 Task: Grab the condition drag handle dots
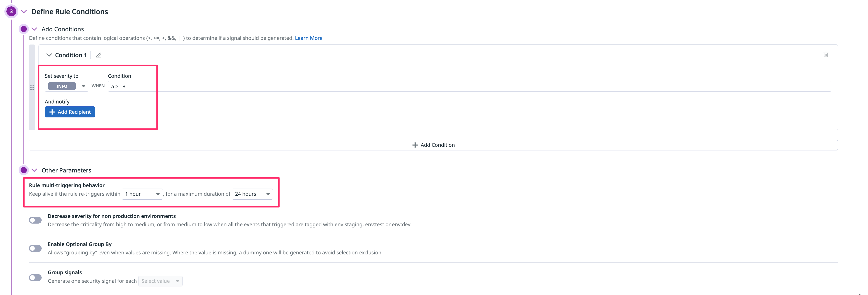click(x=32, y=87)
